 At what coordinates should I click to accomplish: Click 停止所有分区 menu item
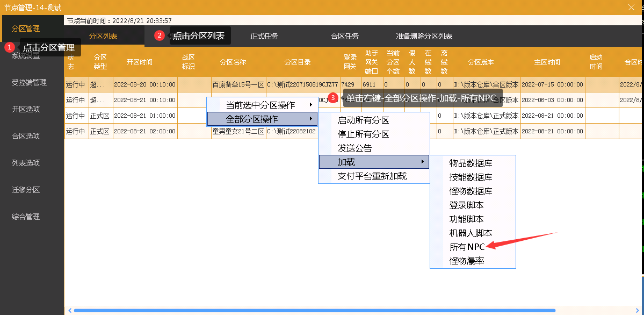(x=363, y=134)
